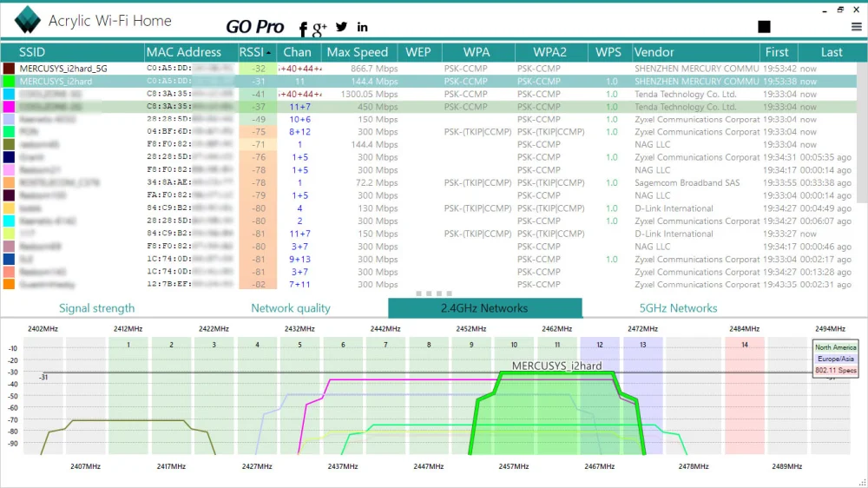Image resolution: width=868 pixels, height=488 pixels.
Task: Sort networks by Chan column header
Action: pyautogui.click(x=298, y=52)
